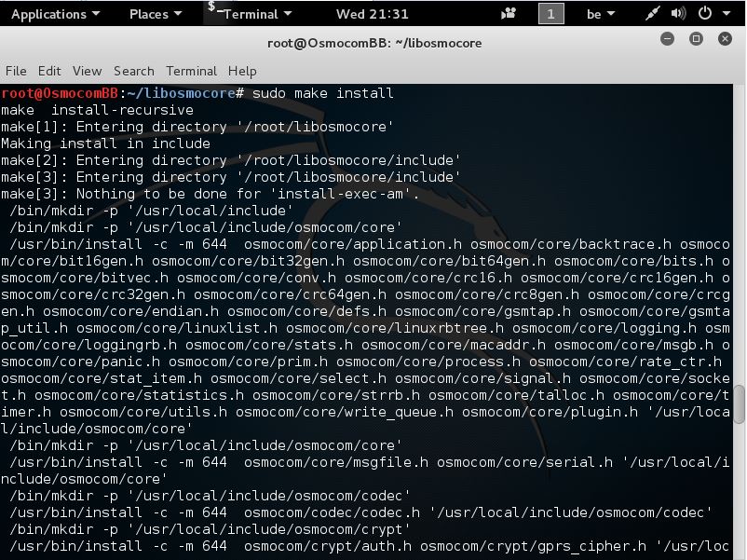Open the clock Wed 21:31 calendar
Viewport: 747px width, 560px height.
point(372,14)
